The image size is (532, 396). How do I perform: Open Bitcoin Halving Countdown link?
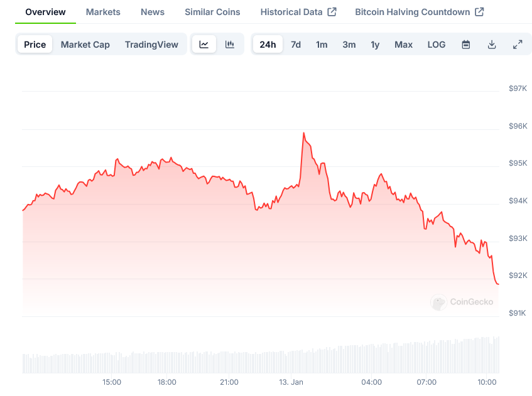[419, 12]
